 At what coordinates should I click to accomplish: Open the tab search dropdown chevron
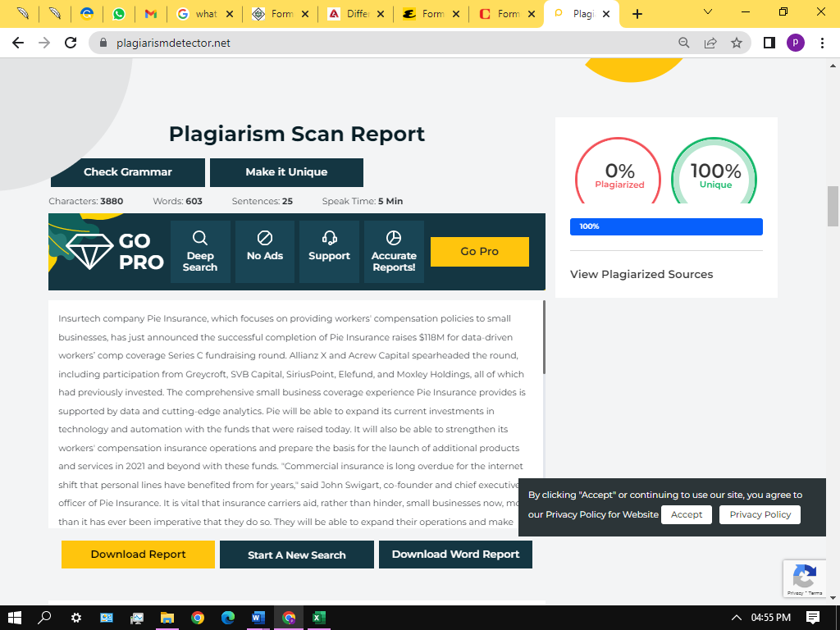(707, 11)
